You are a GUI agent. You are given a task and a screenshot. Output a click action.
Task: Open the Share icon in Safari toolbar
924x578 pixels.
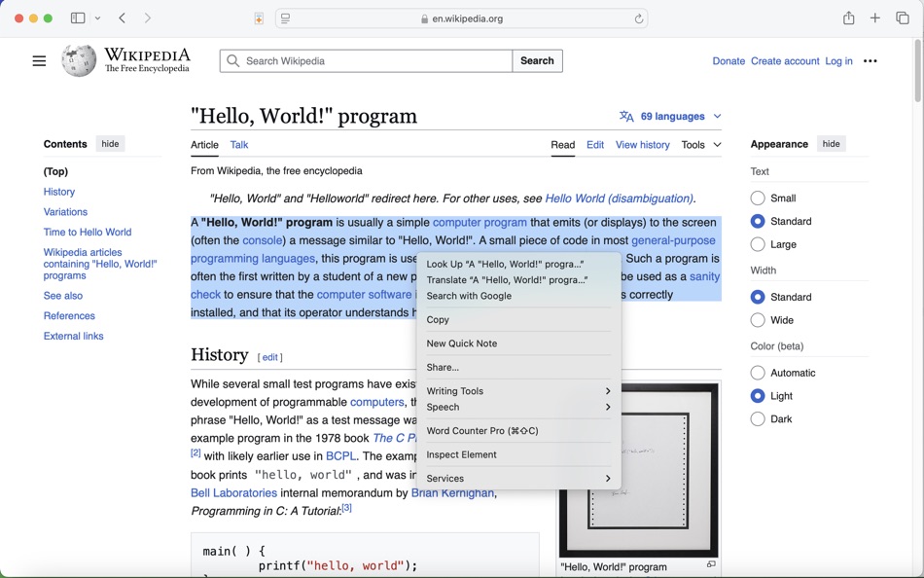848,18
